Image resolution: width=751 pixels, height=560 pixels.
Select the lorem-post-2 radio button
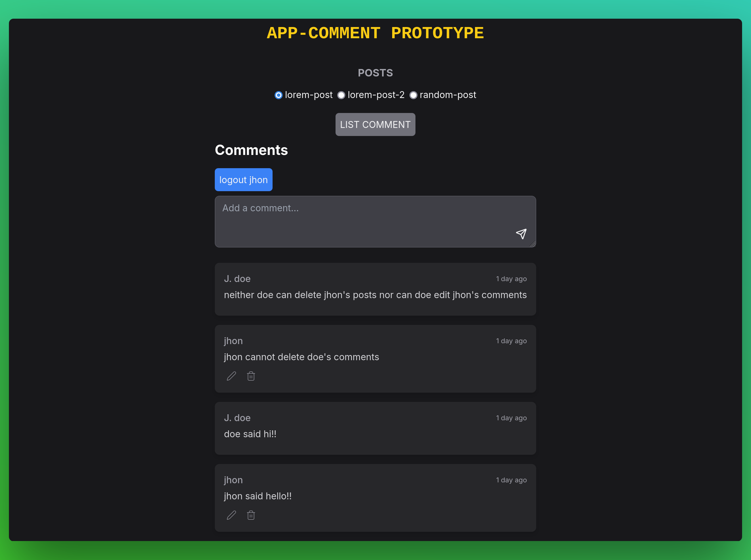(341, 95)
